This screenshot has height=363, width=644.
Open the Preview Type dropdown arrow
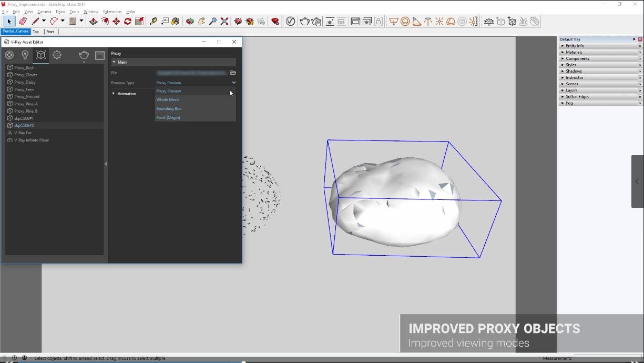[233, 83]
